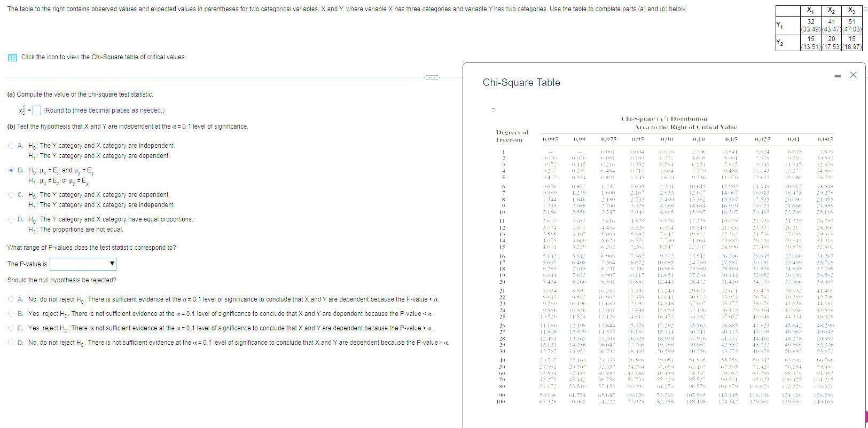Pick rejection answer C, 'Yes, reject' with P-value > α
The width and height of the screenshot is (868, 428).
click(11, 328)
